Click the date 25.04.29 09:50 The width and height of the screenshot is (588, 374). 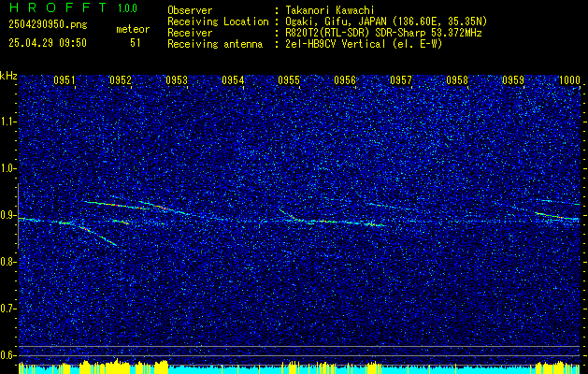48,43
